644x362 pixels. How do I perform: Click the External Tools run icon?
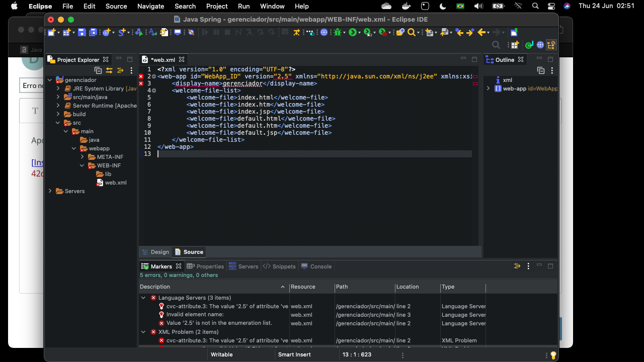383,32
